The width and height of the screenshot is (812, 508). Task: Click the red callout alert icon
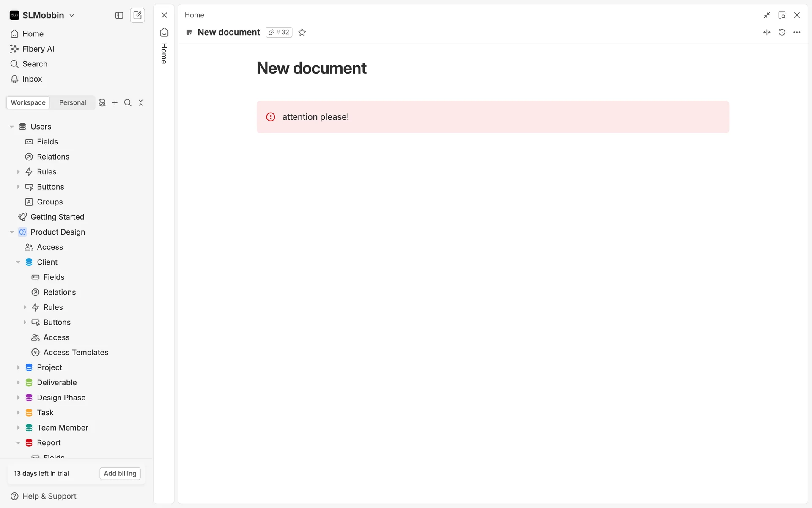coord(271,117)
